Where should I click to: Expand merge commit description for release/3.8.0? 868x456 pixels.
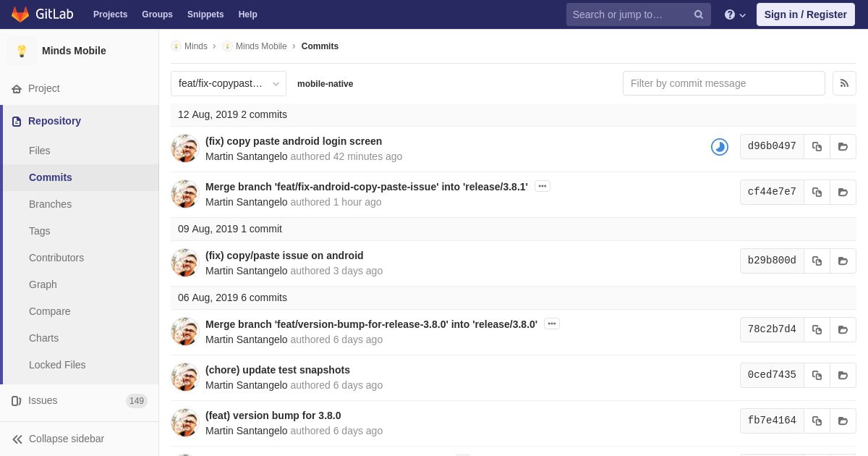[551, 324]
